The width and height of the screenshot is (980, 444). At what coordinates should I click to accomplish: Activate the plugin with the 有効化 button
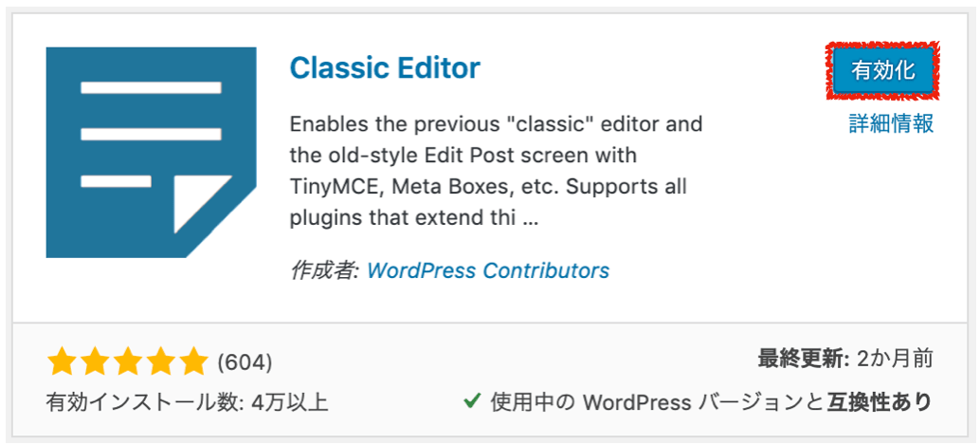click(x=883, y=71)
